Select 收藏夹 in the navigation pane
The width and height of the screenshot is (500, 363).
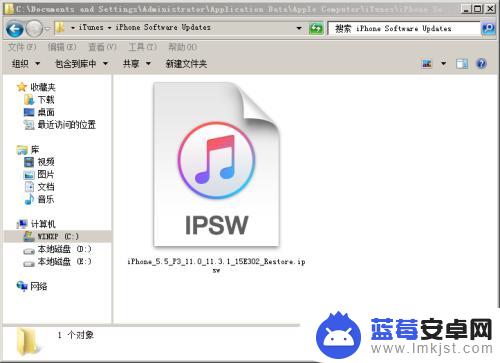pyautogui.click(x=43, y=87)
